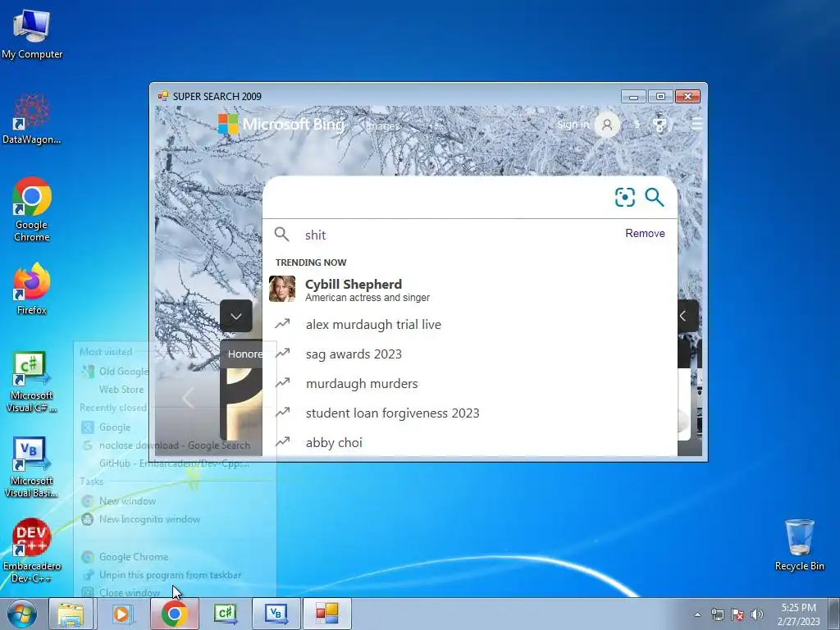Remove the recent search suggestion
The image size is (840, 630).
tap(645, 233)
